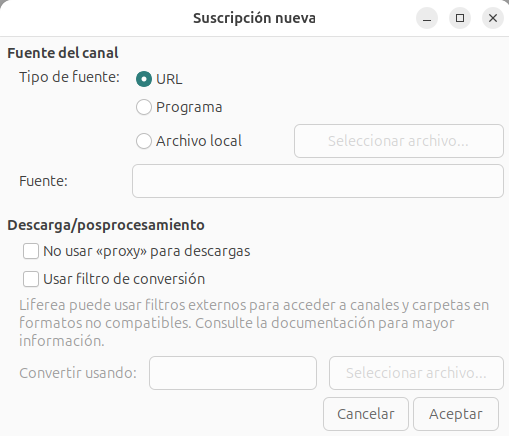Enable No usar «proxy» para descargas checkbox

pyautogui.click(x=31, y=251)
